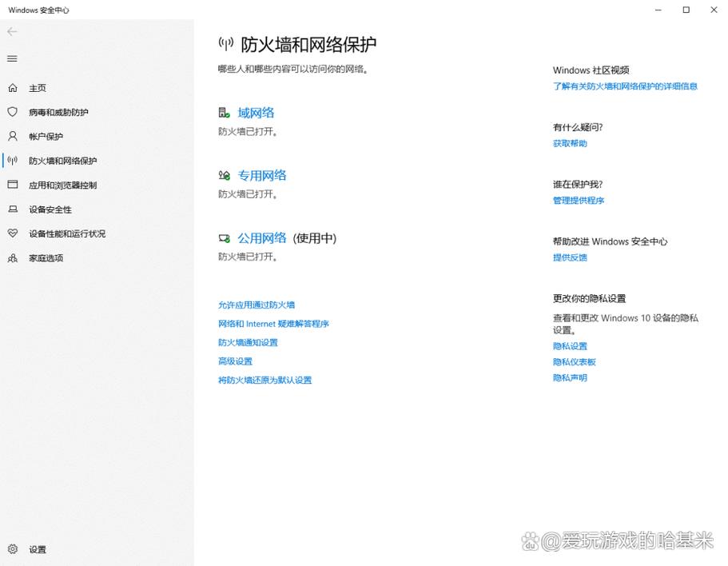The width and height of the screenshot is (728, 566).
Task: Open 隐私仪表板 link
Action: [574, 362]
